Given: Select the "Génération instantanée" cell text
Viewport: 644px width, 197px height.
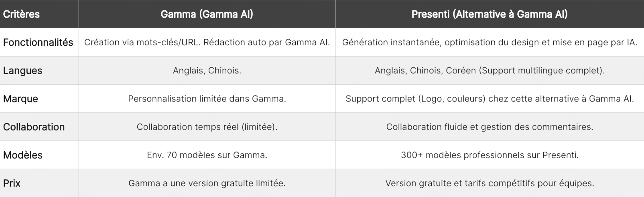Looking at the screenshot, I should click(490, 42).
